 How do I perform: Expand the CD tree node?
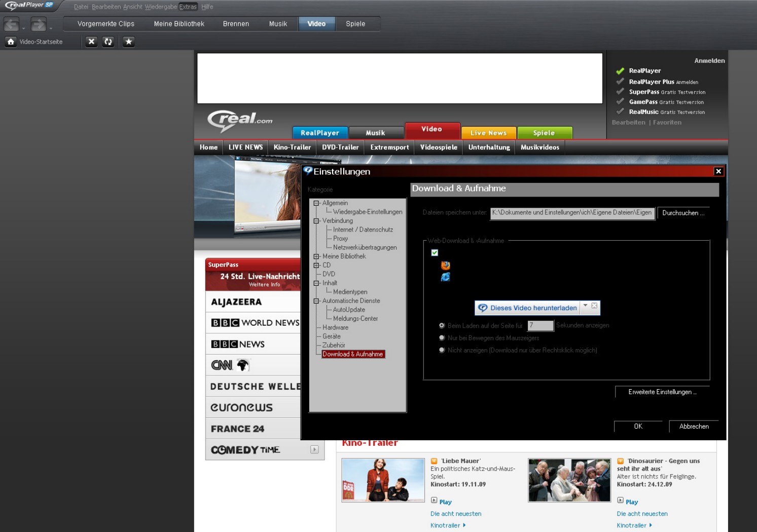pyautogui.click(x=316, y=265)
